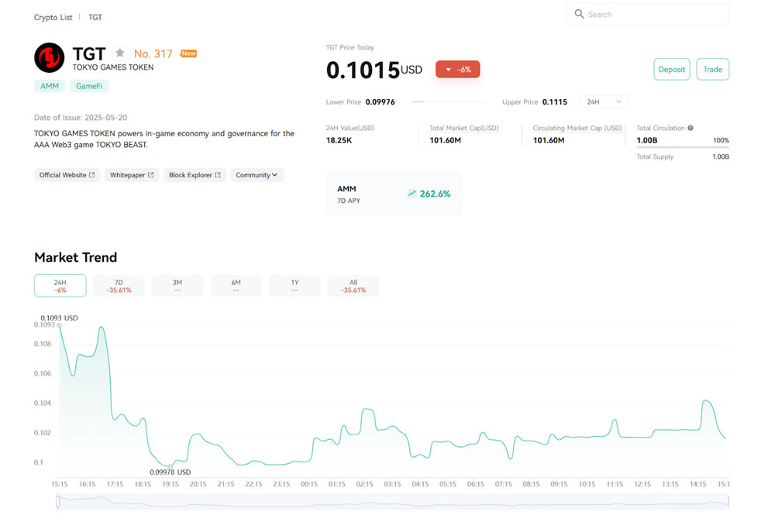Open the 24H price range dropdown
The width and height of the screenshot is (775, 532).
coord(604,101)
